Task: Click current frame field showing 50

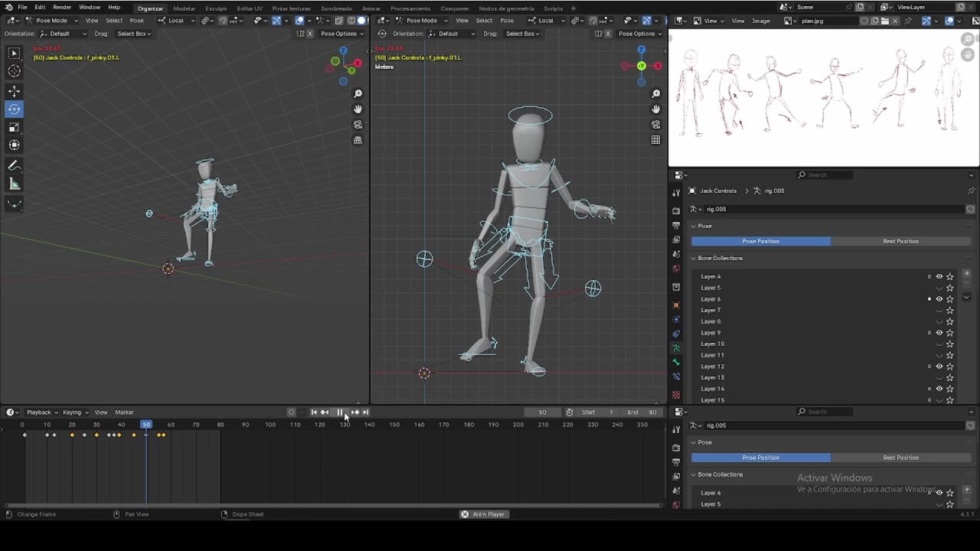Action: (x=542, y=412)
